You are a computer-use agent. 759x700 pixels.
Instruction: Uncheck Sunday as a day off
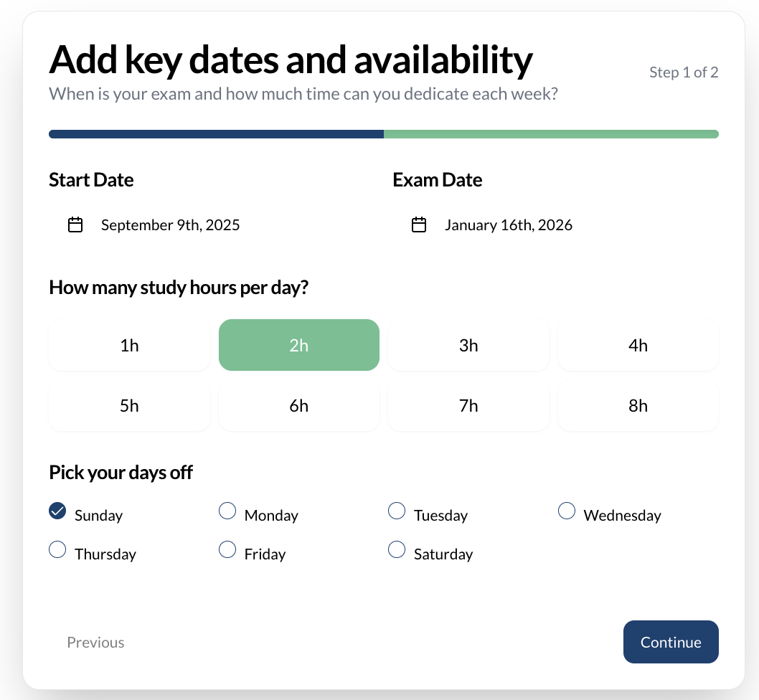point(57,511)
